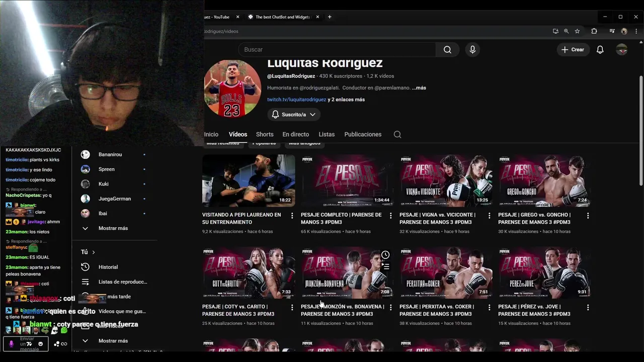644x362 pixels.
Task: Switch to the Listas channel tab
Action: 327,134
